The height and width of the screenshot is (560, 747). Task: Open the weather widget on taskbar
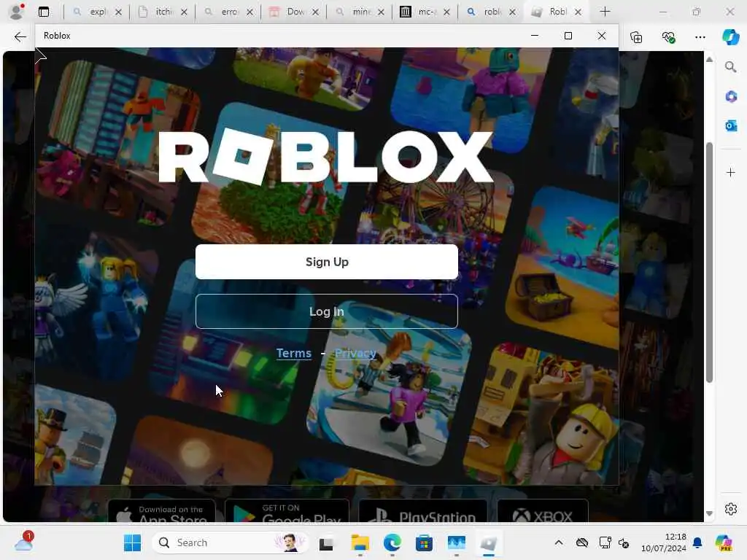click(23, 542)
